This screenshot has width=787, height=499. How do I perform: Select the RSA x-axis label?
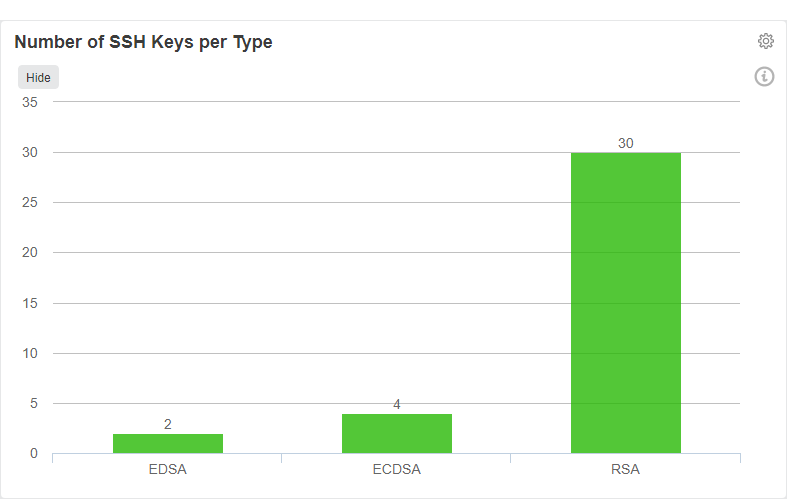coord(626,469)
